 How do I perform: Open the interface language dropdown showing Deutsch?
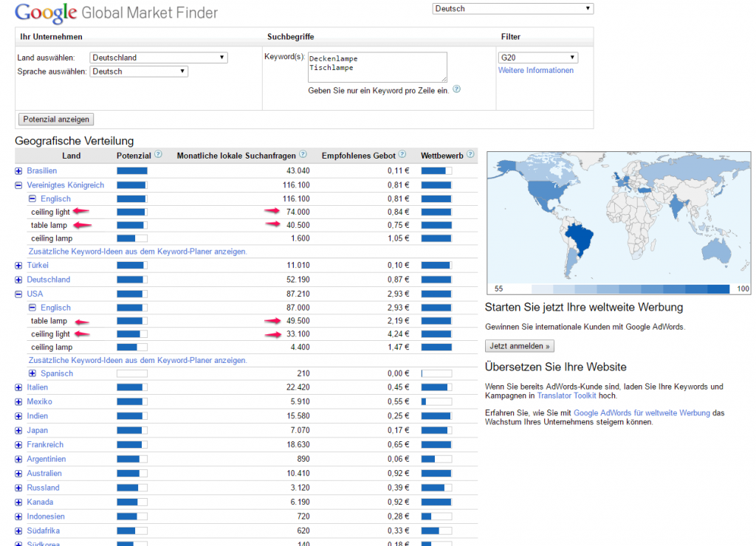point(512,9)
